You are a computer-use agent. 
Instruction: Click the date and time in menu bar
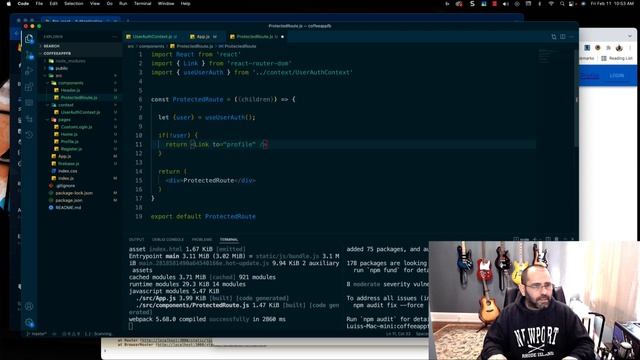point(612,4)
